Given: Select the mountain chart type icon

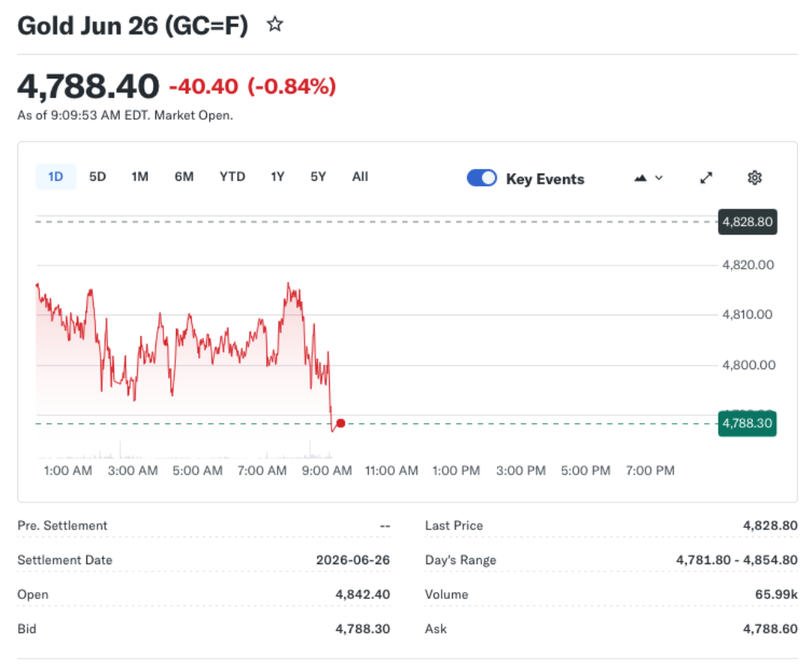Looking at the screenshot, I should (x=639, y=178).
